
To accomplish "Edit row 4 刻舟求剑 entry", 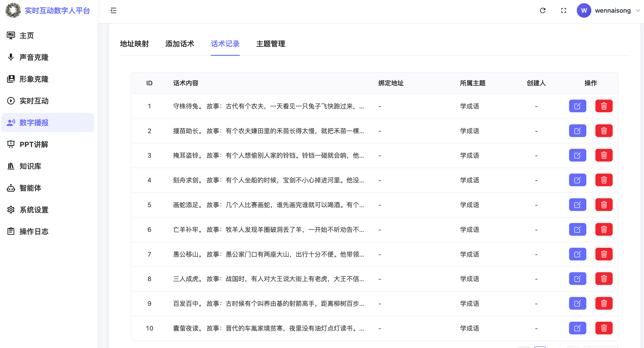I will [577, 180].
